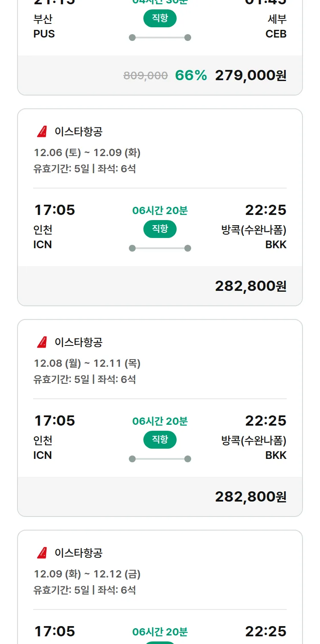
Task: Click 직항 badge on 12.06 Bangkok flight
Action: click(x=160, y=229)
